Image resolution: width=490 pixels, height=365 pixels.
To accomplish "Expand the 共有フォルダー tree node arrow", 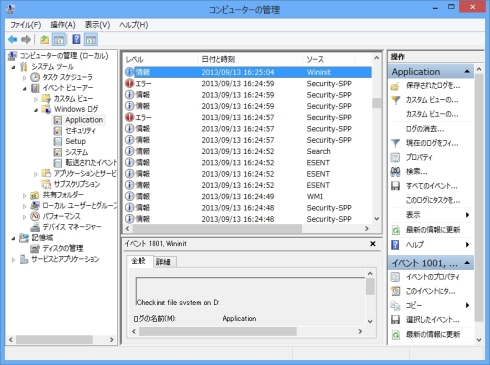I will [24, 195].
